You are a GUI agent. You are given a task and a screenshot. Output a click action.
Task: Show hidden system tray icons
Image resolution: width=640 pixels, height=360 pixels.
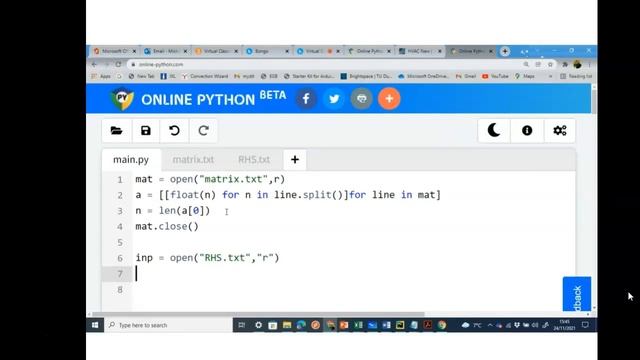click(x=490, y=325)
